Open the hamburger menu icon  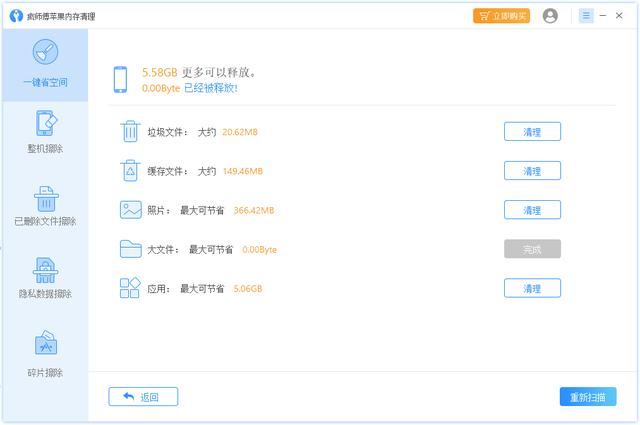coord(586,16)
